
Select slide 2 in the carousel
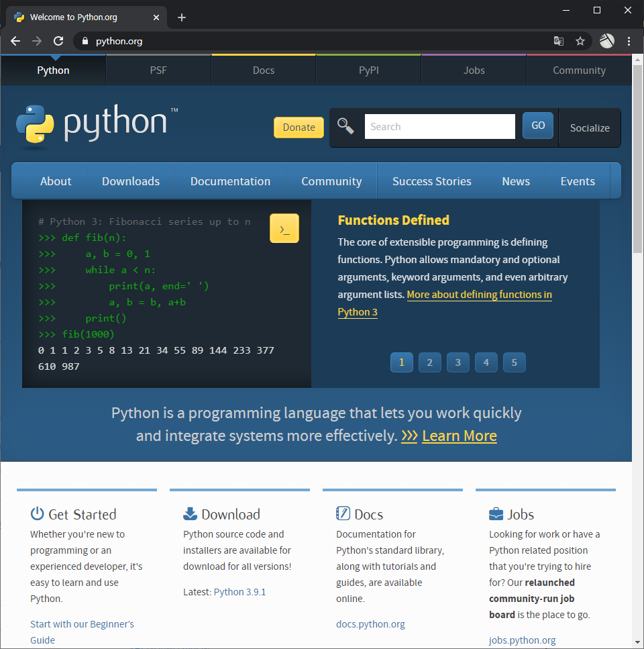[x=430, y=362]
